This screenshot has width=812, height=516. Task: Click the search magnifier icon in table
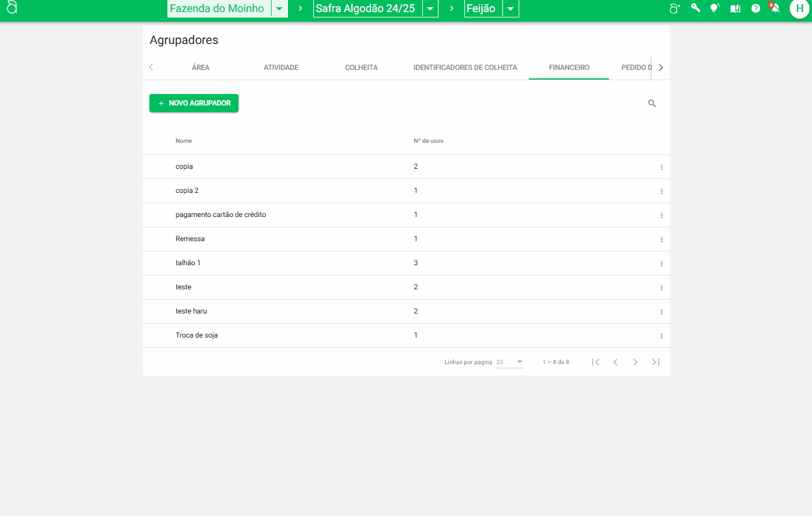(652, 104)
